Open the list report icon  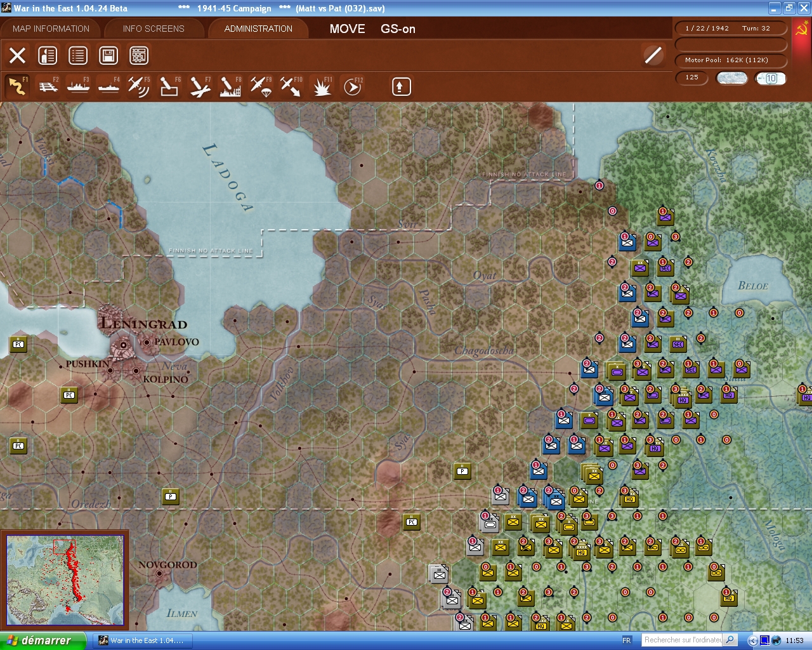78,55
